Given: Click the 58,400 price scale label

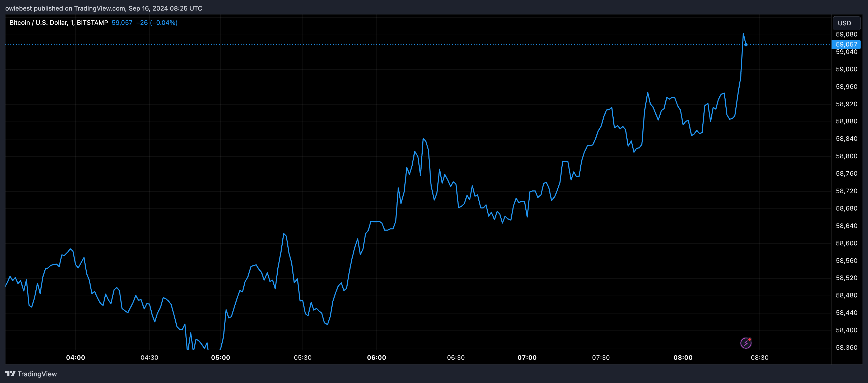Looking at the screenshot, I should pyautogui.click(x=846, y=330).
